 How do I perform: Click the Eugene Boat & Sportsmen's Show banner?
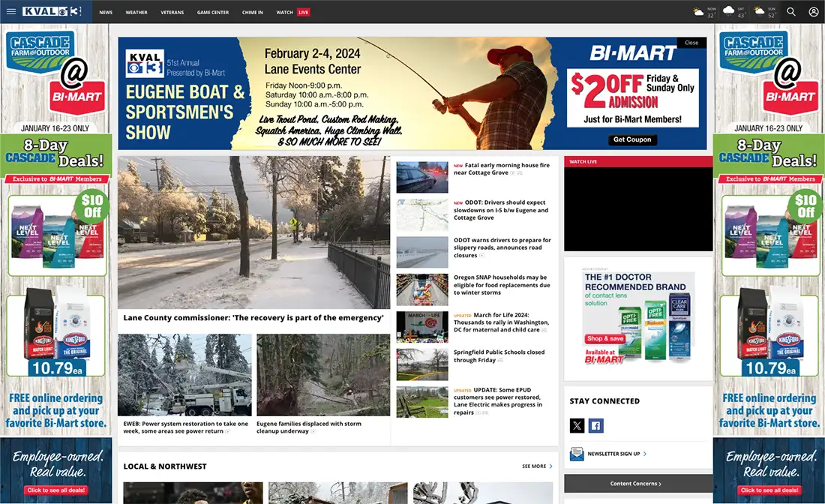tap(412, 94)
